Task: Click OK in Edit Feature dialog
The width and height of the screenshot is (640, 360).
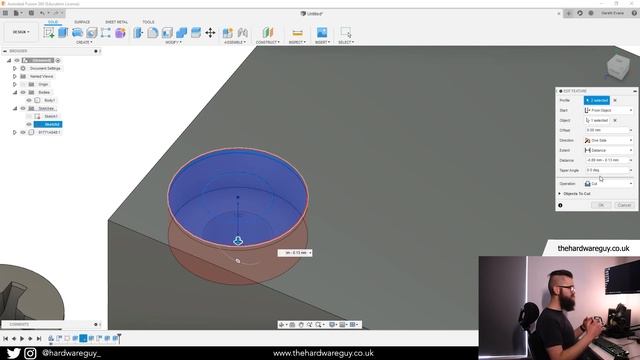Action: coord(601,205)
